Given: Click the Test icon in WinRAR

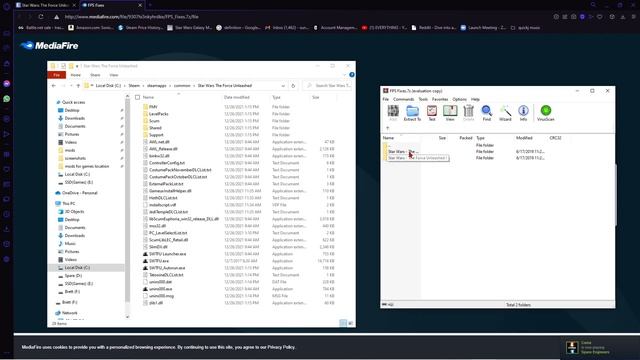Looking at the screenshot, I should pyautogui.click(x=431, y=113).
